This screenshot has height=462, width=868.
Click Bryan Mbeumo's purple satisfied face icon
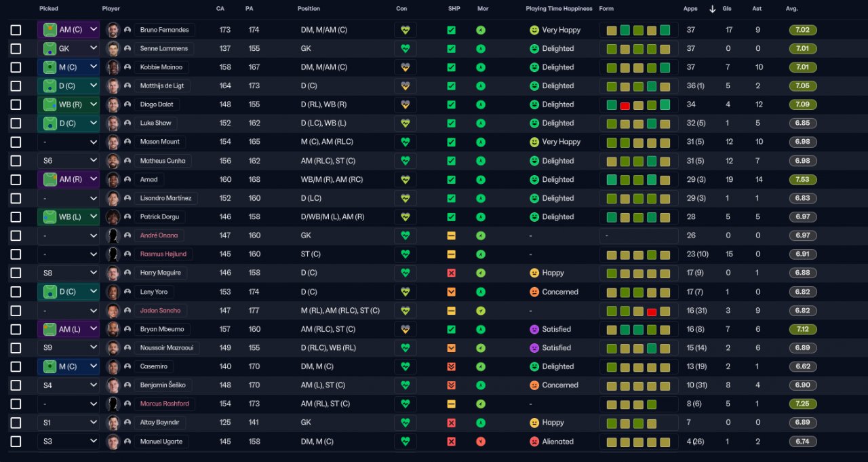pos(534,329)
